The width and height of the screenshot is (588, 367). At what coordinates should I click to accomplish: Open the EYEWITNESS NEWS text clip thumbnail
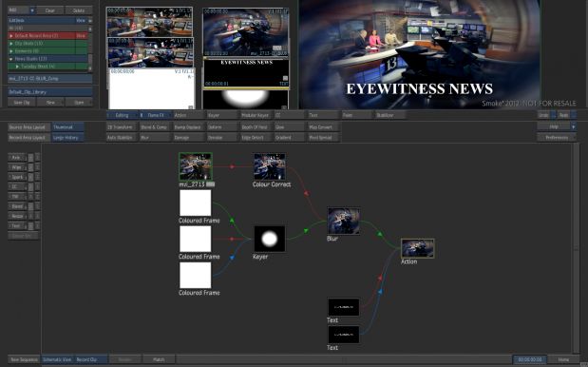(x=246, y=73)
